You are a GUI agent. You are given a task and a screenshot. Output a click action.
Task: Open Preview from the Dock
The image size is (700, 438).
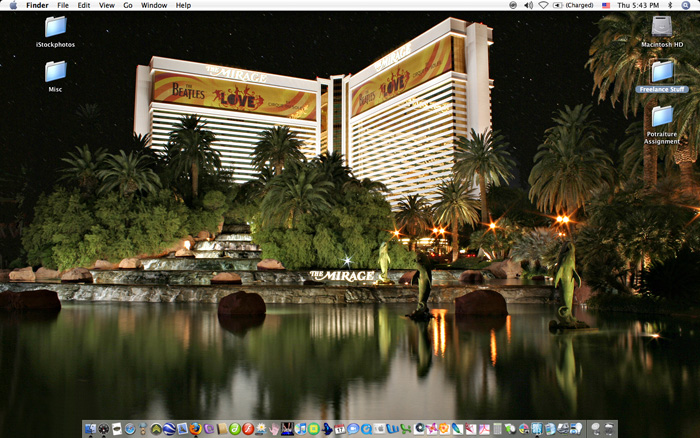[182, 429]
